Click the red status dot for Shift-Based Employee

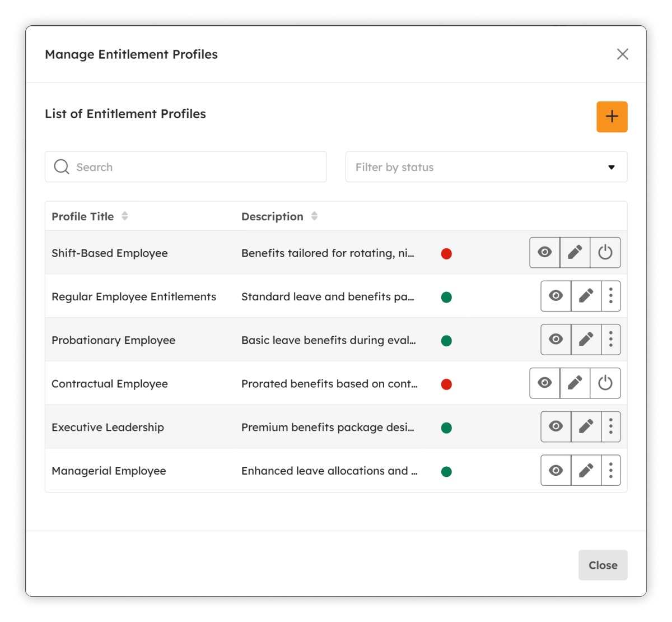(x=446, y=254)
